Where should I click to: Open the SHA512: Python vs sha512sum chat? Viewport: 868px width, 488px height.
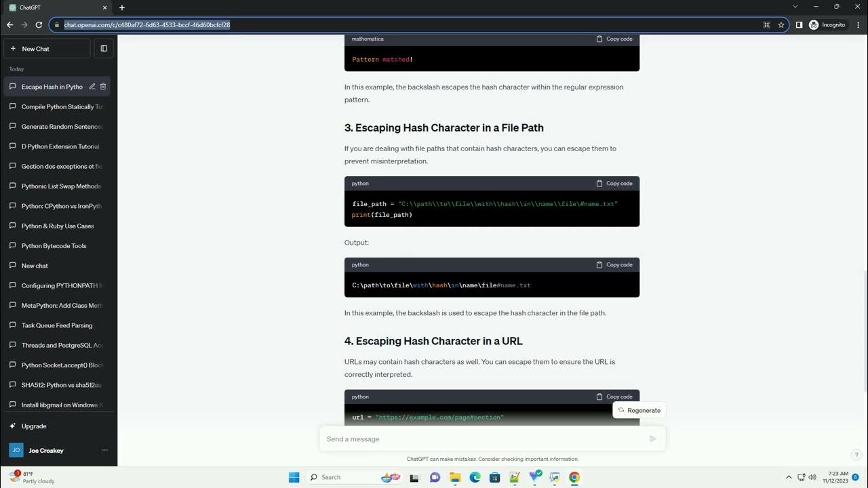58,385
